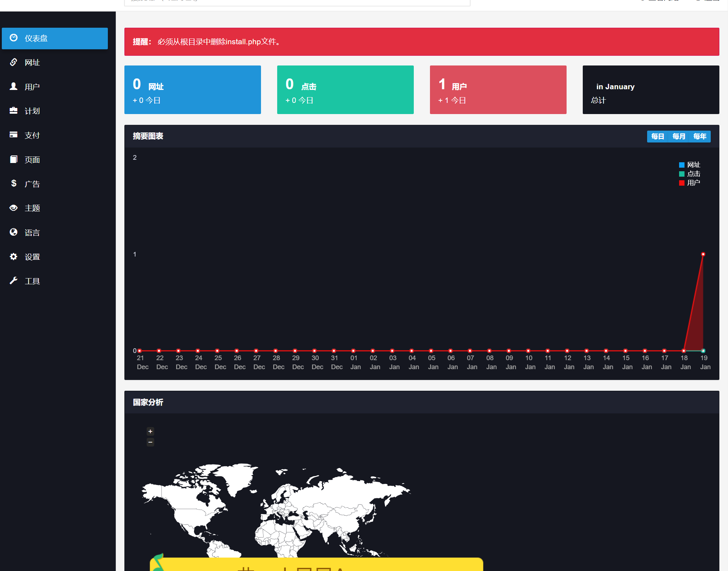Open the 页面 pages menu item
This screenshot has width=728, height=571.
pos(32,160)
